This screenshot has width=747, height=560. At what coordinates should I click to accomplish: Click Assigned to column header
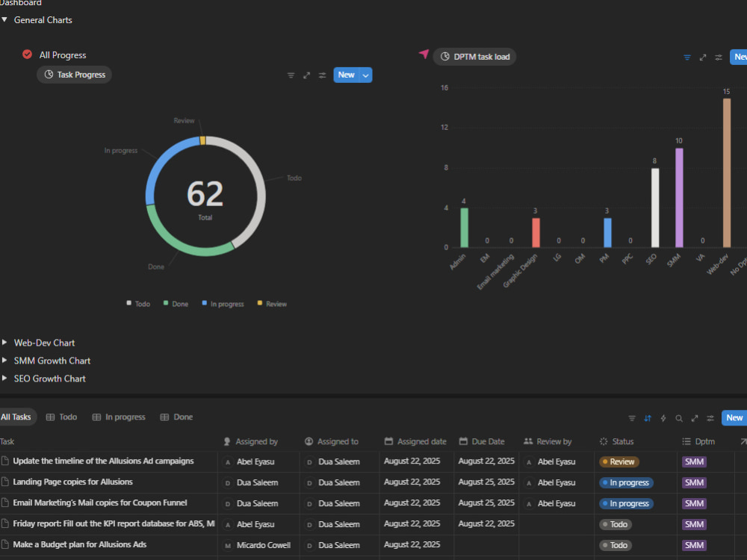tap(332, 441)
